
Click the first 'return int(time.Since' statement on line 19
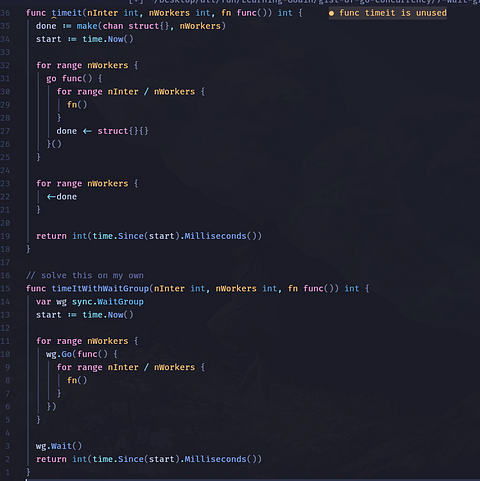(x=149, y=236)
